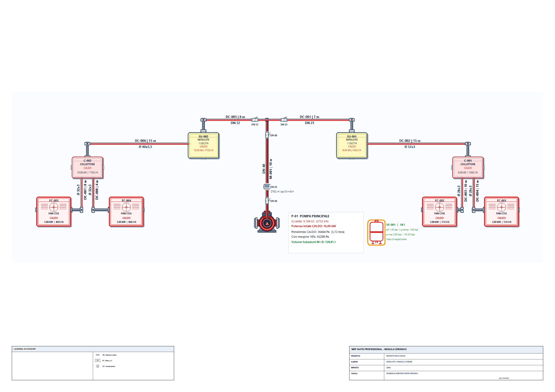Select the FC-003 fan coil unit

[x=54, y=212]
